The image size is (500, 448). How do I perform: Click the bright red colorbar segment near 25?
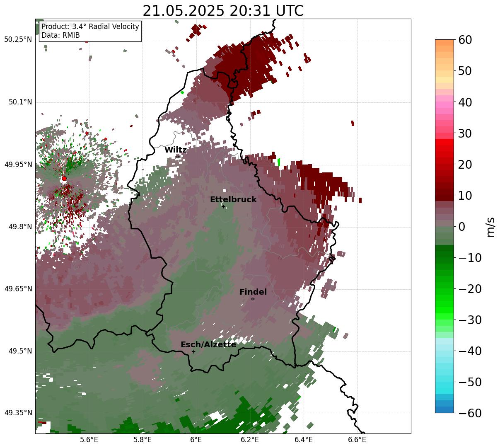point(444,149)
